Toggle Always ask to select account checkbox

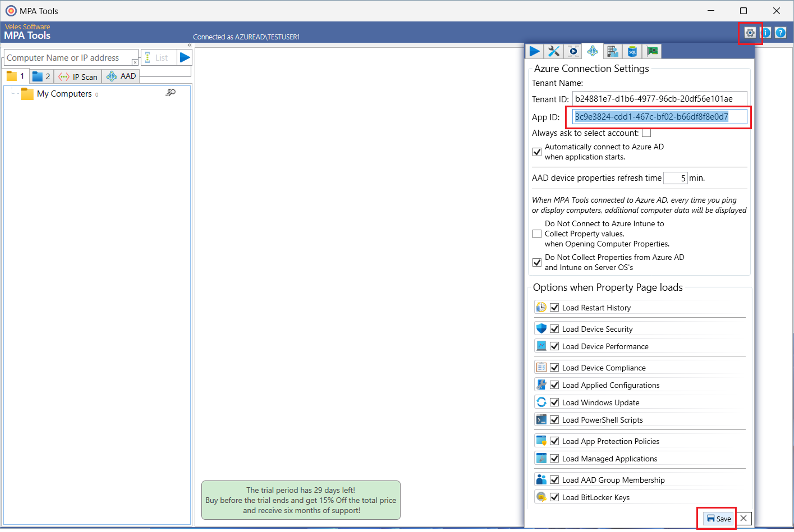point(646,133)
